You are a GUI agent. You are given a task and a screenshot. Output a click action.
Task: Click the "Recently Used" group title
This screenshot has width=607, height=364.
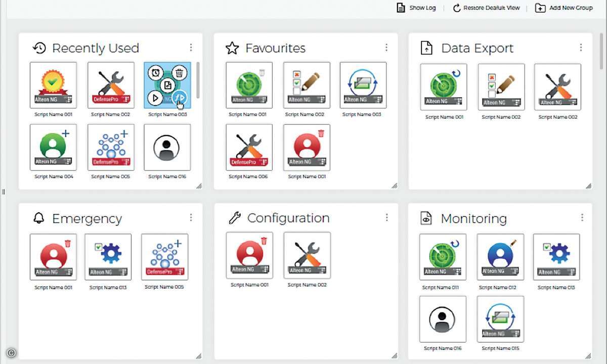pyautogui.click(x=96, y=48)
